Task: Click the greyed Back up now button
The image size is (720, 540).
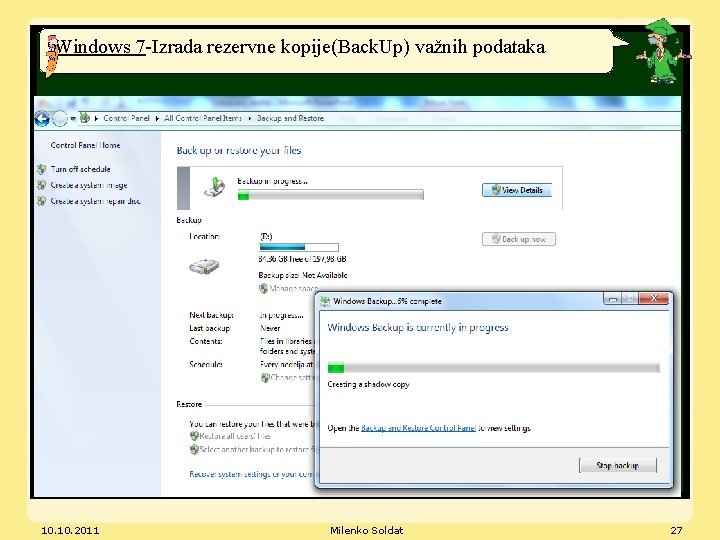Action: click(x=519, y=239)
